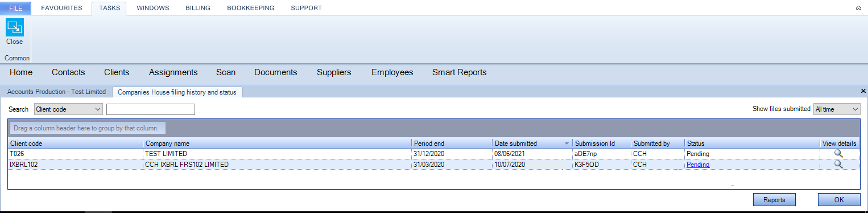The width and height of the screenshot is (868, 213).
Task: Open the WINDOWS ribbon tab
Action: (x=152, y=8)
